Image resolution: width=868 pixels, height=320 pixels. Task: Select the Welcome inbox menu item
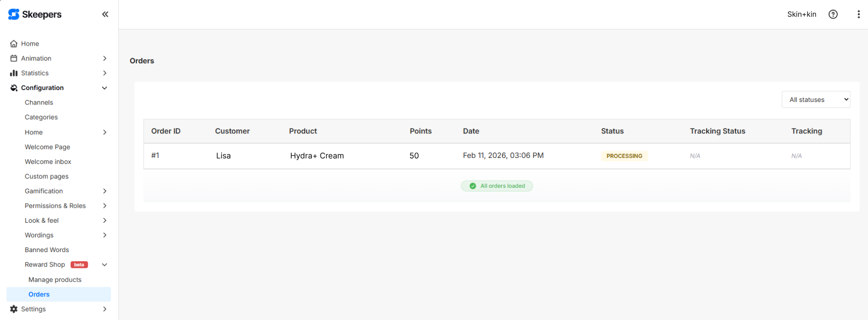pyautogui.click(x=48, y=162)
